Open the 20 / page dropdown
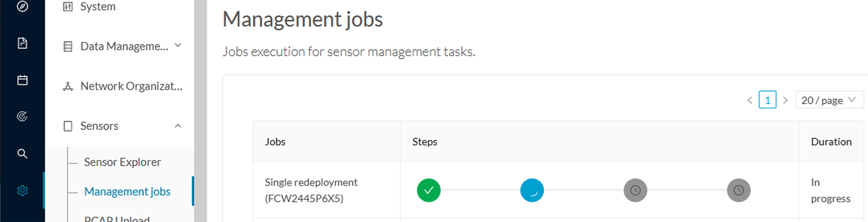This screenshot has width=868, height=222. point(829,100)
